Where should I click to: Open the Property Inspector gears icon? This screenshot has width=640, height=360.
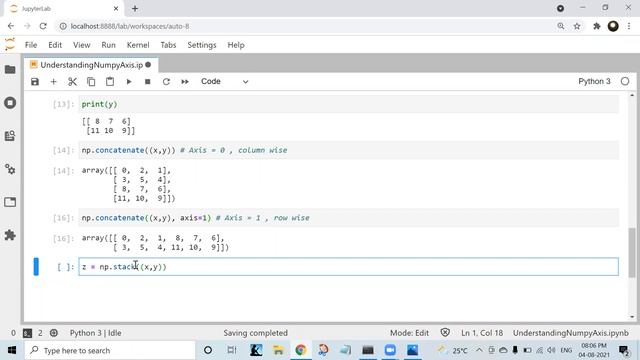pyautogui.click(x=10, y=169)
